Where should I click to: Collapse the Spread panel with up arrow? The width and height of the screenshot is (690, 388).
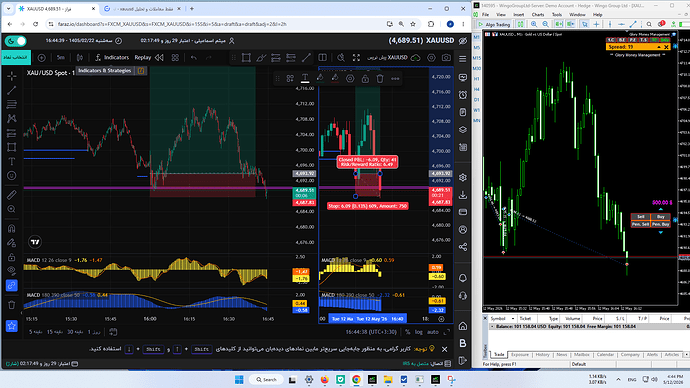click(x=659, y=47)
